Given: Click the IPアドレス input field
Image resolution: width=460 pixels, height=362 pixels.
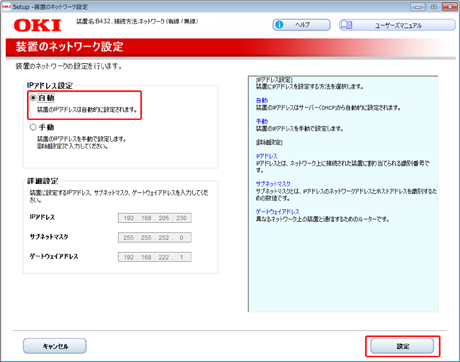Looking at the screenshot, I should click(155, 218).
